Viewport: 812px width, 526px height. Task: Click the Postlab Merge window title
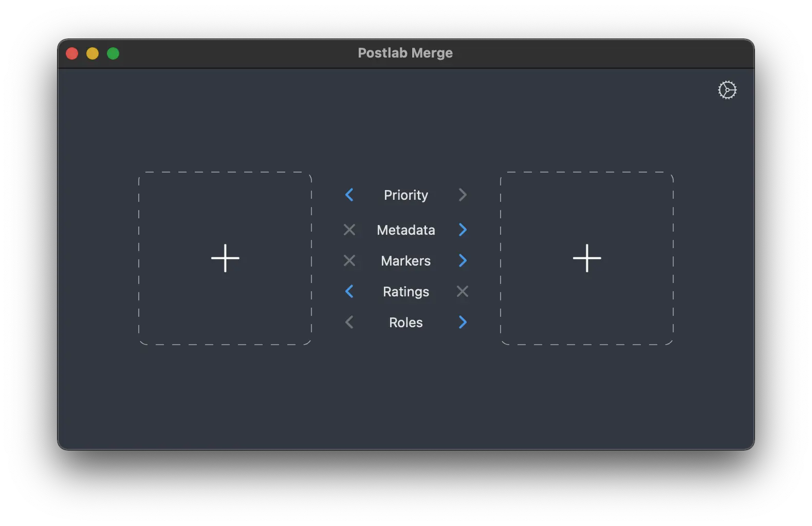(x=405, y=53)
